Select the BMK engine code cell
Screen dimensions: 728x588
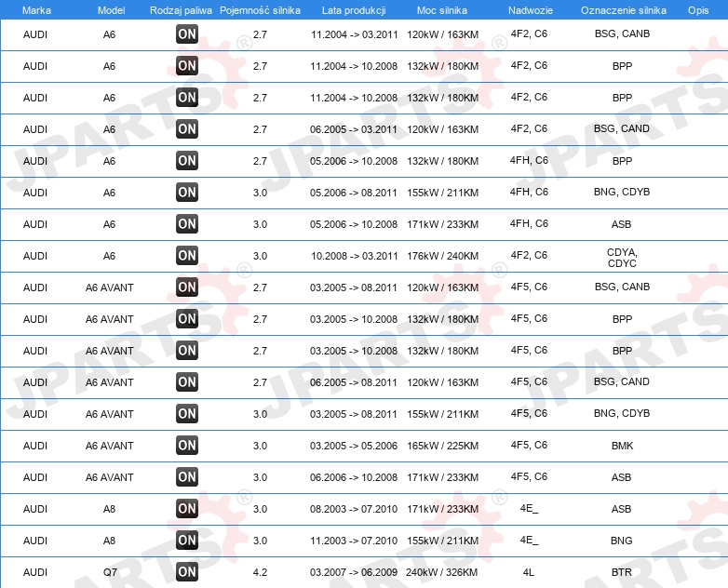[x=622, y=446]
